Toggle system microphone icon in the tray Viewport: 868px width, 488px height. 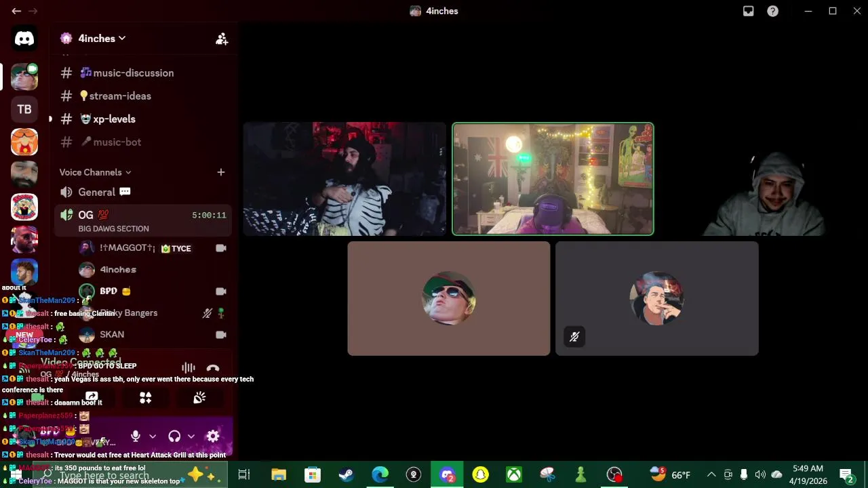pos(744,474)
